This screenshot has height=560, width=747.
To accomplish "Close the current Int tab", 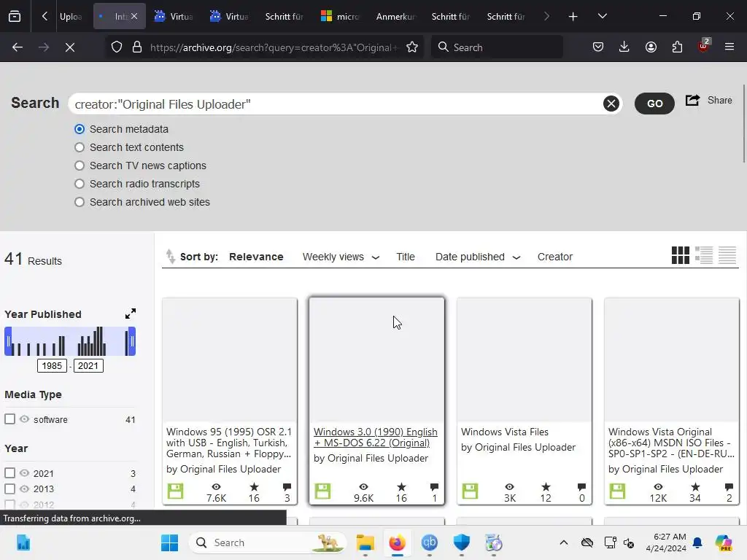I will [x=134, y=16].
